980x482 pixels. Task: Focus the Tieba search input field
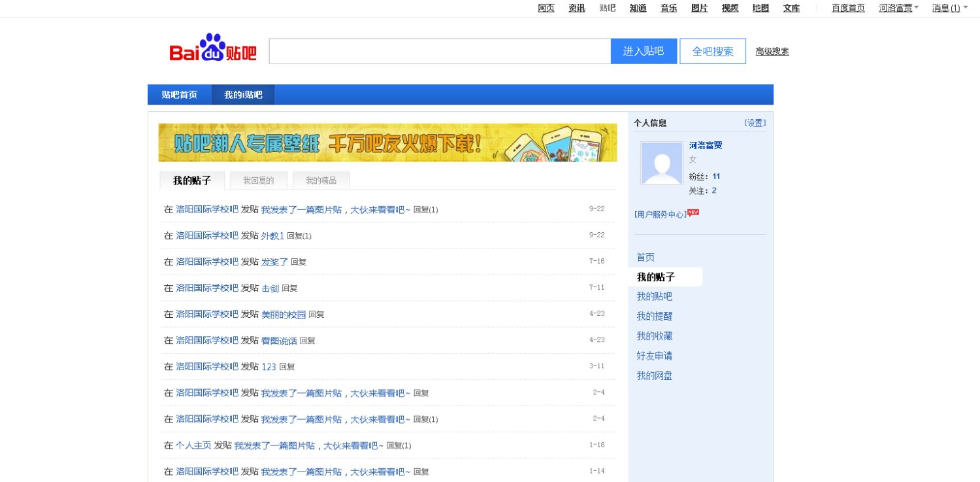[440, 51]
